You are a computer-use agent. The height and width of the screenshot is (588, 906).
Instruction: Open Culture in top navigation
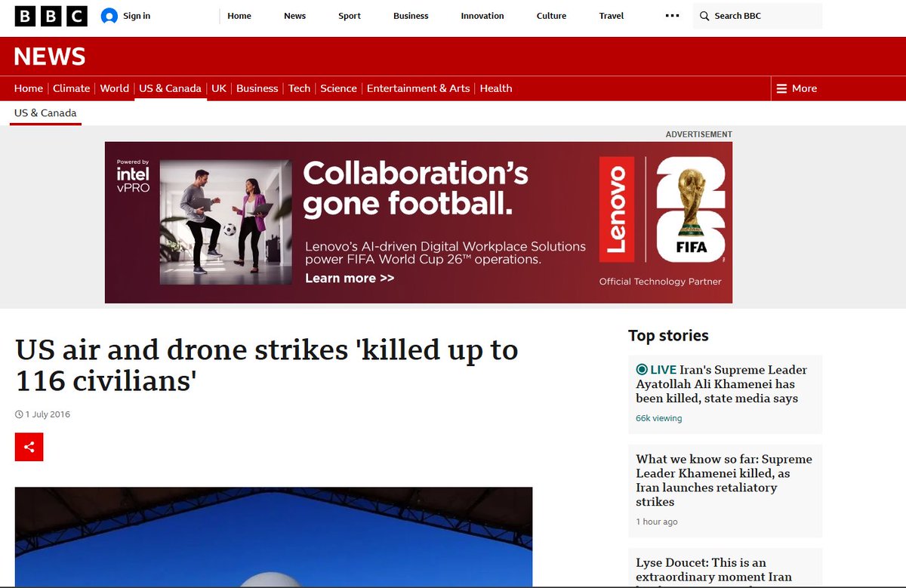[x=551, y=16]
